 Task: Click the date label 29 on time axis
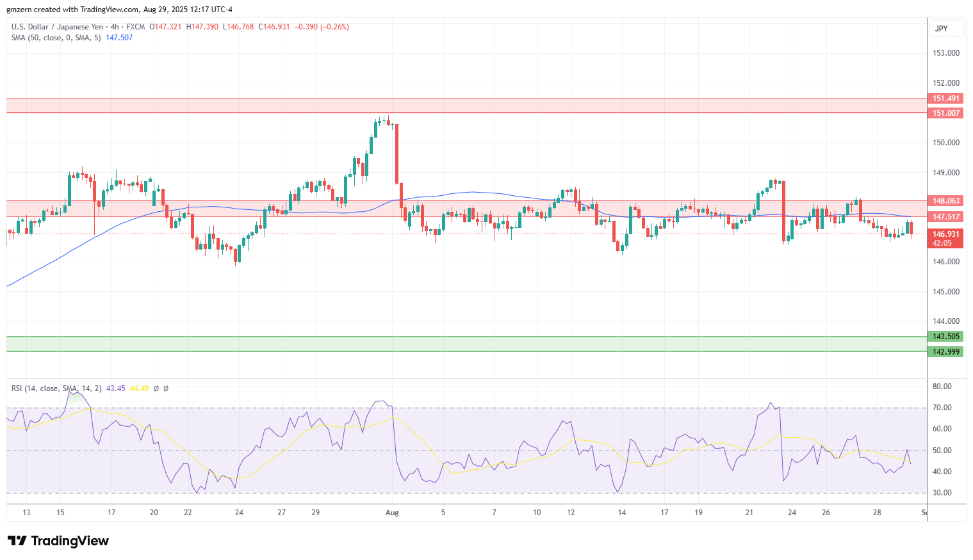(x=315, y=513)
